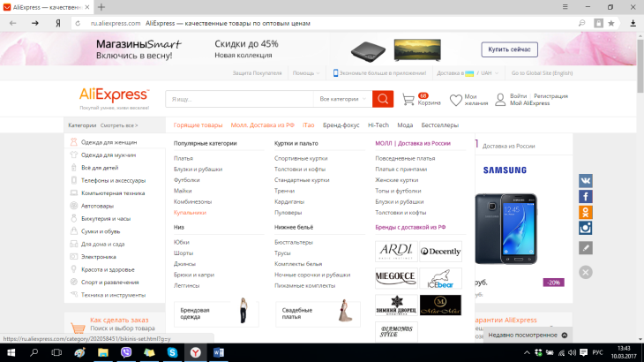The width and height of the screenshot is (644, 362).
Task: Click the taskbar search magnifier
Action: click(x=34, y=352)
